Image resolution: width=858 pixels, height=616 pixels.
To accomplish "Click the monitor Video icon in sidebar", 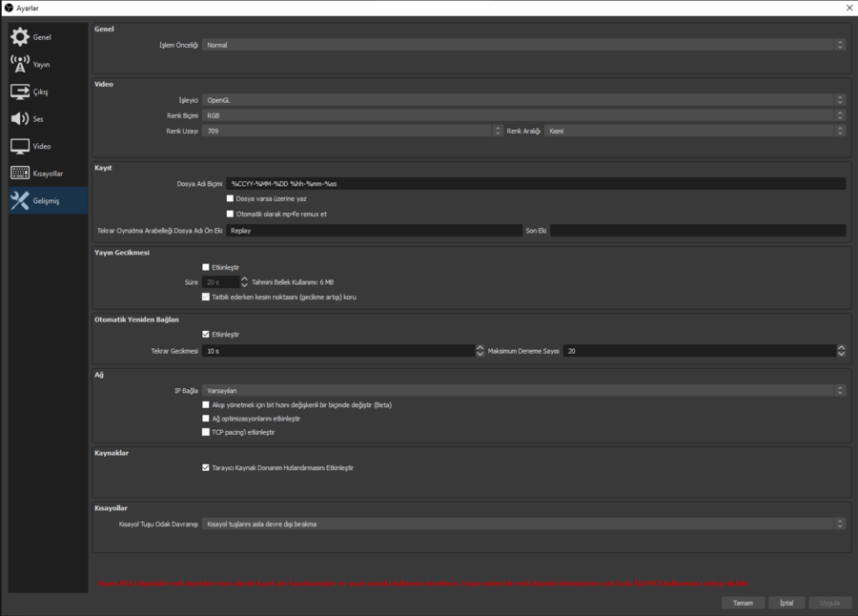I will (x=20, y=146).
